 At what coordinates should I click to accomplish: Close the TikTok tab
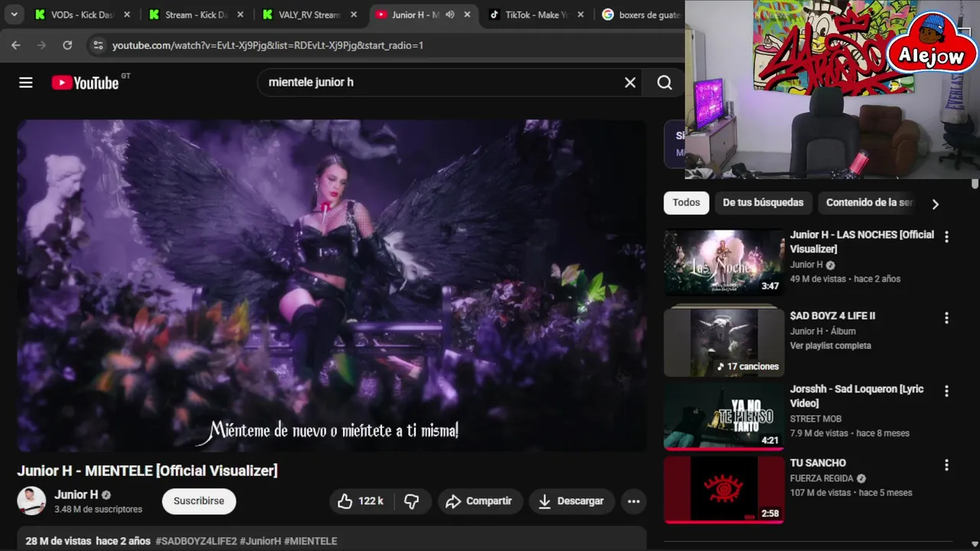[580, 15]
